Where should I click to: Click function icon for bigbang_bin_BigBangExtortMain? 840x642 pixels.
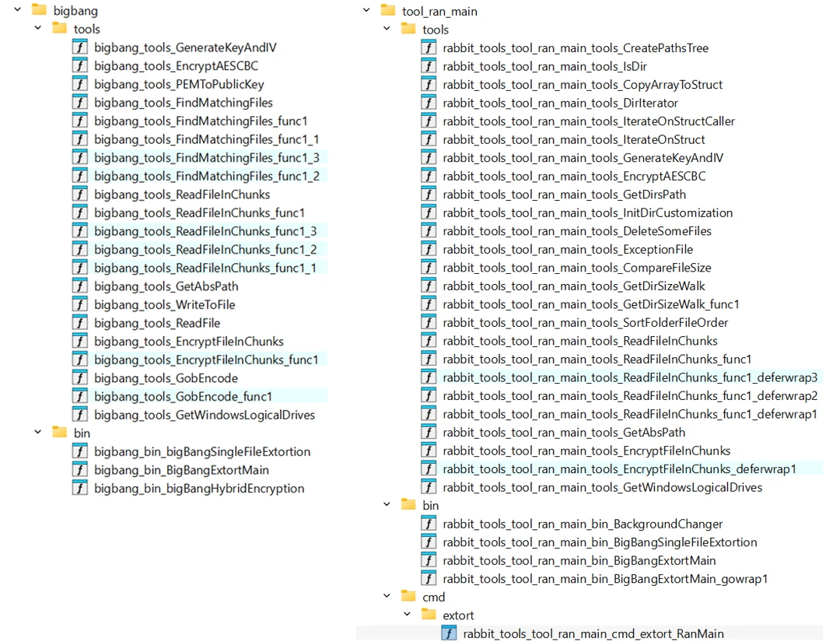coord(80,470)
